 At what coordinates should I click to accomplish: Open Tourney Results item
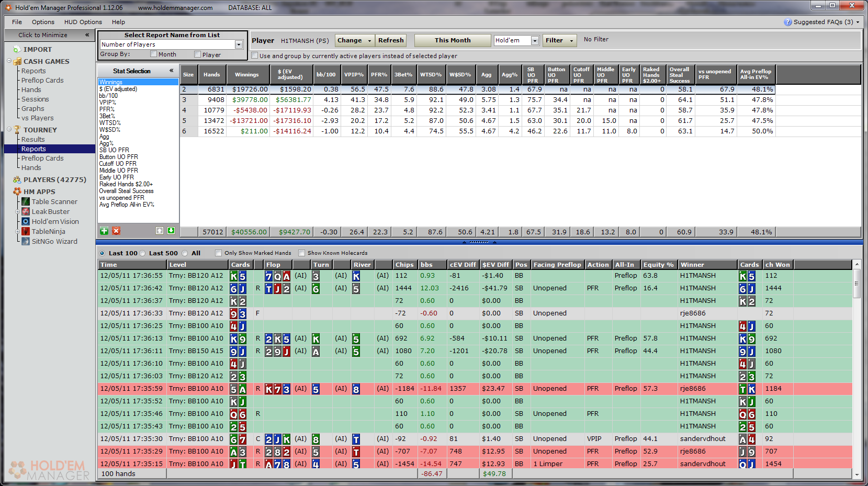[33, 139]
